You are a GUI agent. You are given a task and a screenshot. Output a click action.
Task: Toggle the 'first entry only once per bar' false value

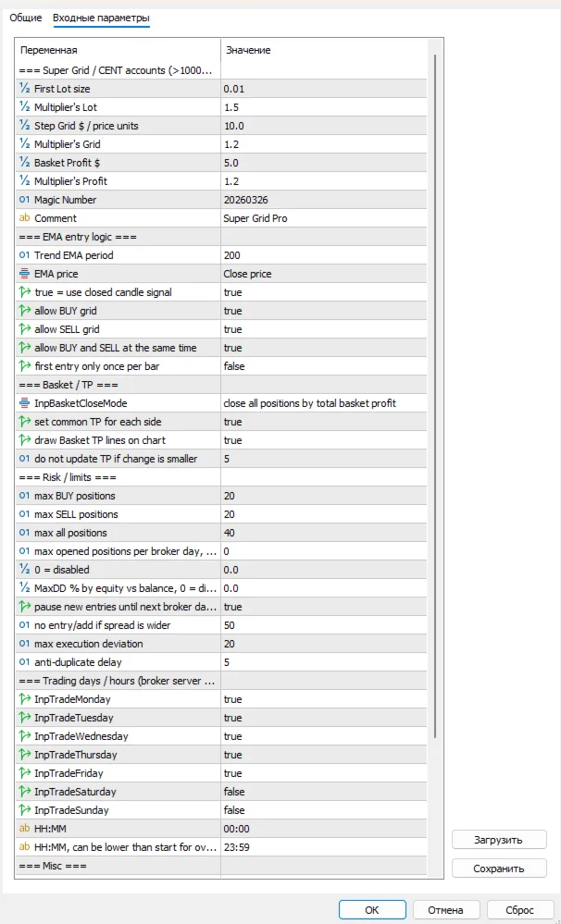[x=323, y=366]
